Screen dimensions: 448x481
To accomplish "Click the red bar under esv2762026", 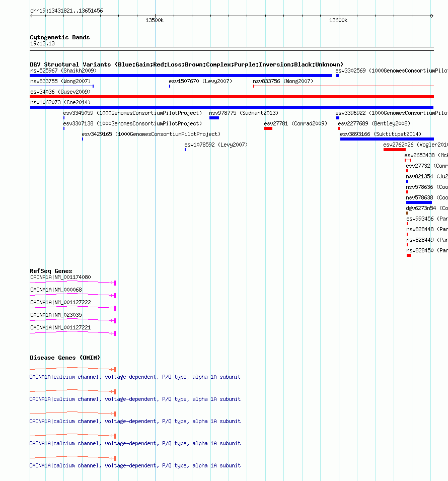I will tap(394, 150).
